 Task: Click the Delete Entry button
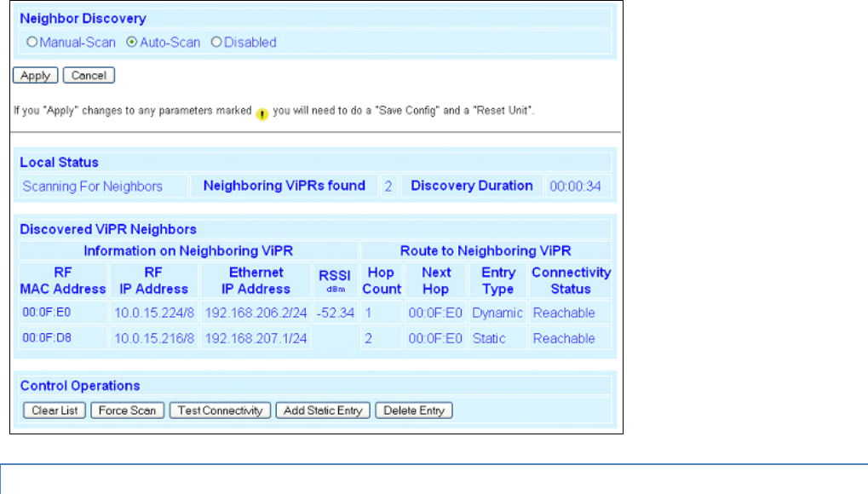pos(414,411)
